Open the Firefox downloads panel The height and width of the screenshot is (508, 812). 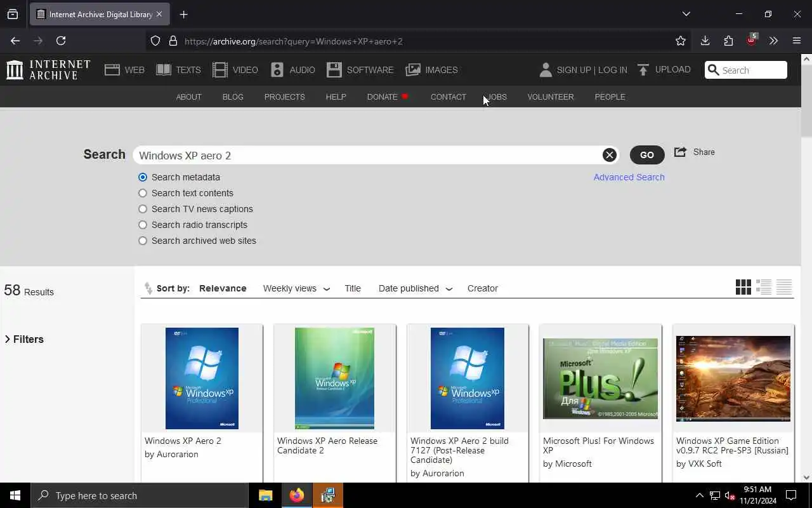click(705, 41)
